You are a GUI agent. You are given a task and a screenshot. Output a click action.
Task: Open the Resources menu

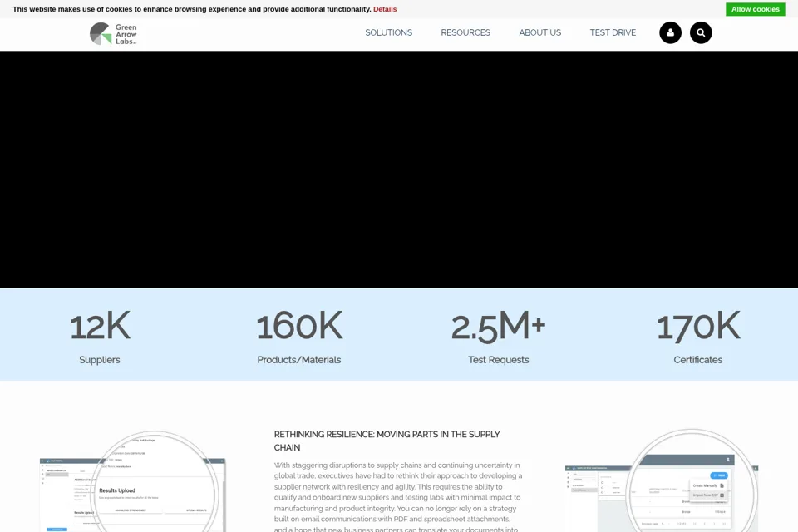click(x=465, y=32)
